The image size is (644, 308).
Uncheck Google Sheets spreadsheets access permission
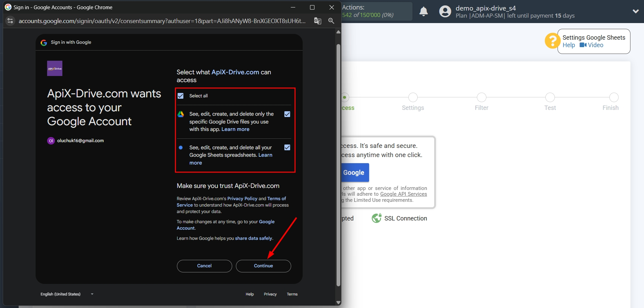(287, 148)
